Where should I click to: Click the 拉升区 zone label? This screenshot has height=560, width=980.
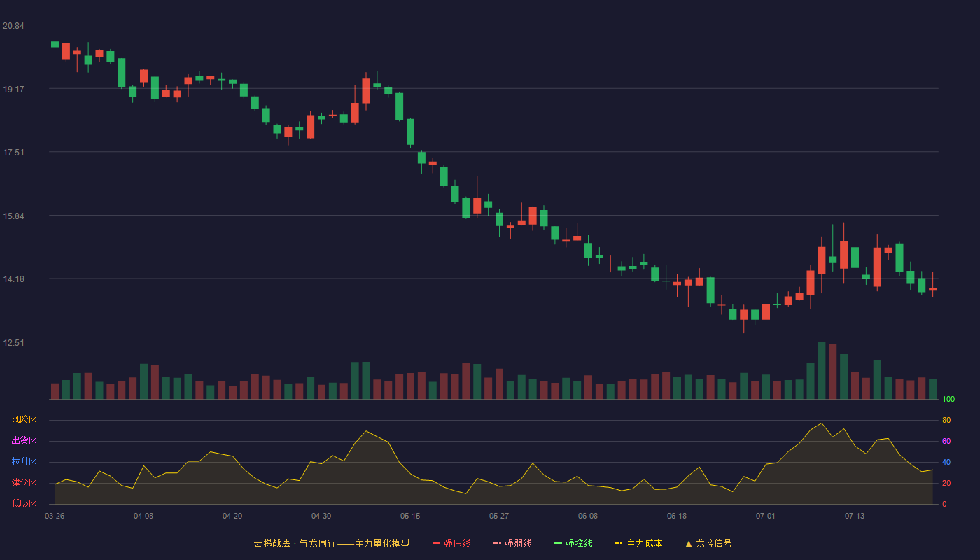[24, 462]
